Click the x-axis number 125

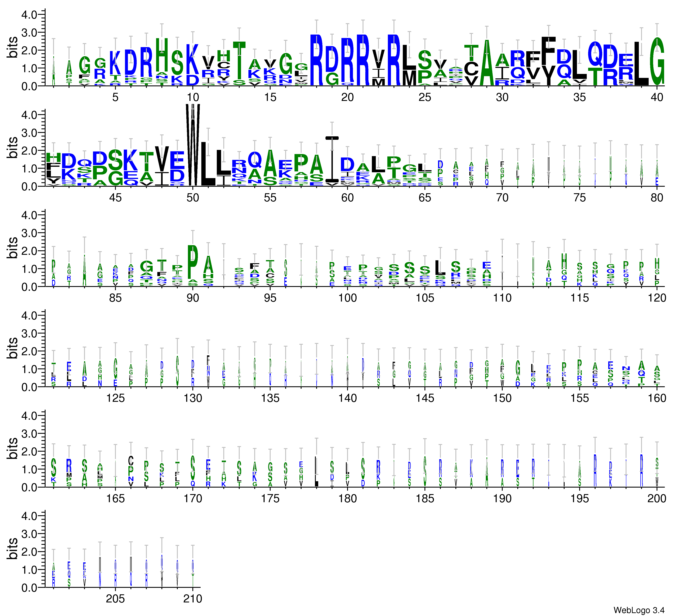(115, 398)
